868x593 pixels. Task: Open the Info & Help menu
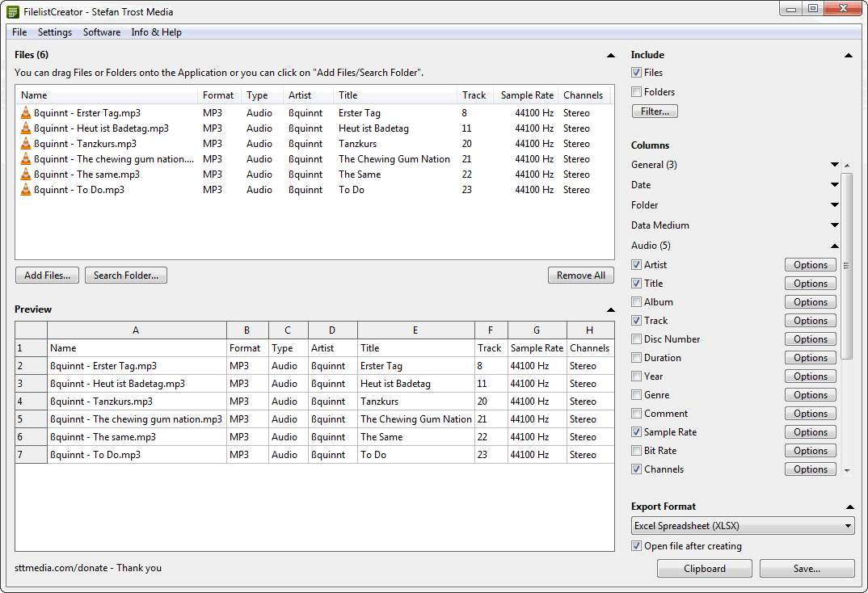point(157,32)
